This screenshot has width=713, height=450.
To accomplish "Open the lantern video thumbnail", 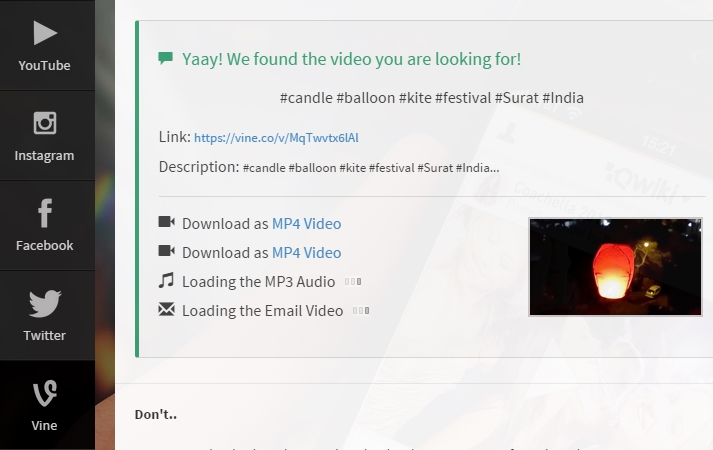I will (615, 267).
